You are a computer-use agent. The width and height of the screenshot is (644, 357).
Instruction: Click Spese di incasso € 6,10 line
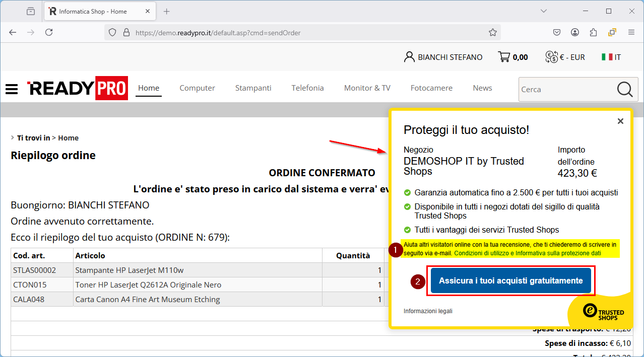click(x=588, y=343)
